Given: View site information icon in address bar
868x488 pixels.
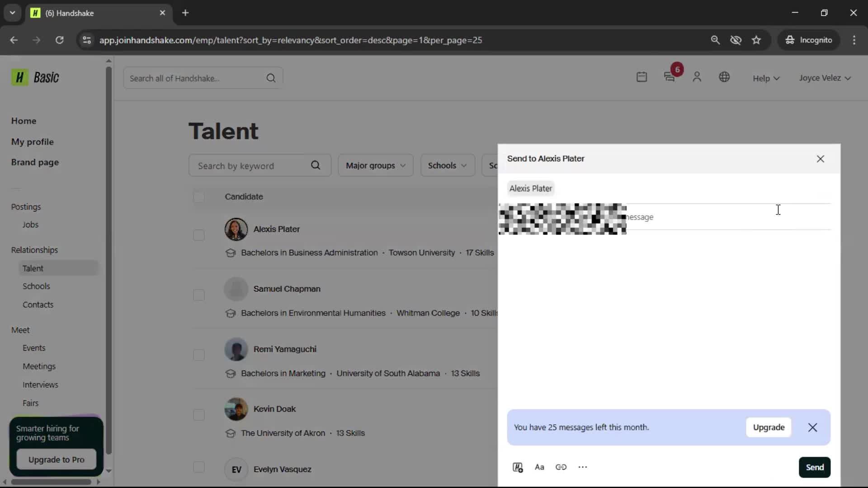Looking at the screenshot, I should (x=87, y=40).
